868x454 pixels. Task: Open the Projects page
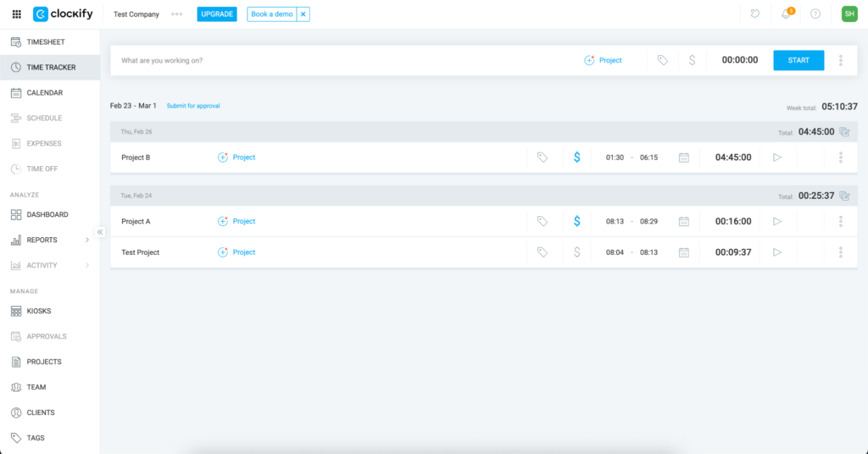coord(50,363)
